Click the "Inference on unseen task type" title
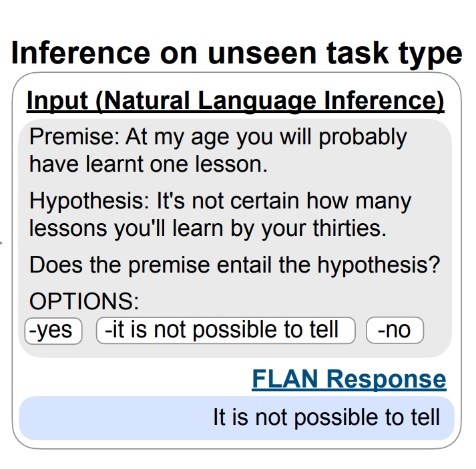 pyautogui.click(x=237, y=53)
